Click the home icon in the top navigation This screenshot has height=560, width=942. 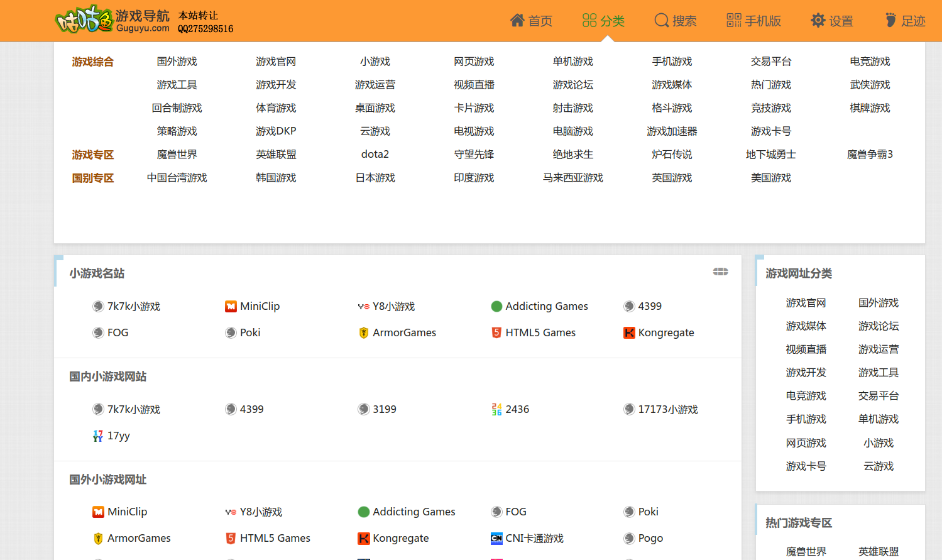(x=517, y=21)
